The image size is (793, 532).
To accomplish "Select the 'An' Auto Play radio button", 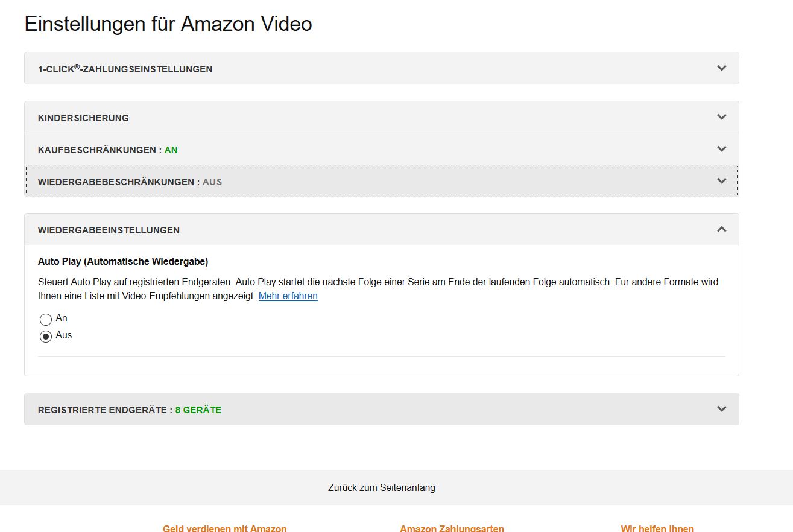I will point(46,320).
